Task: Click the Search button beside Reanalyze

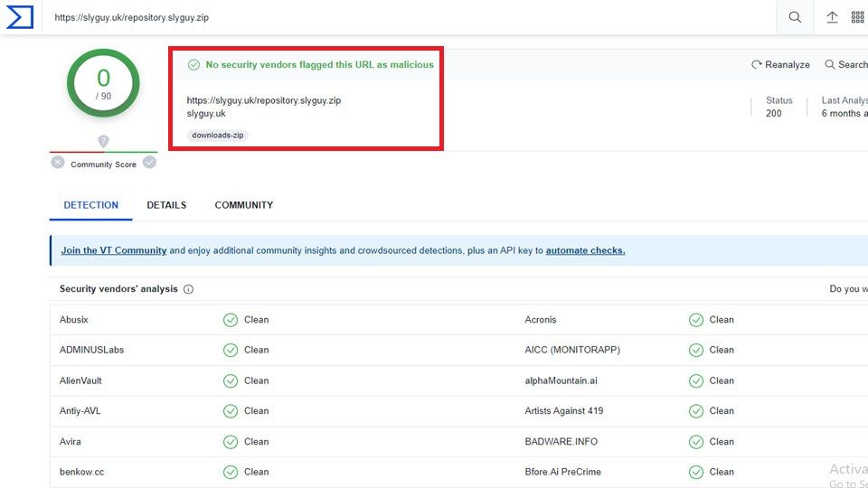Action: pyautogui.click(x=846, y=65)
